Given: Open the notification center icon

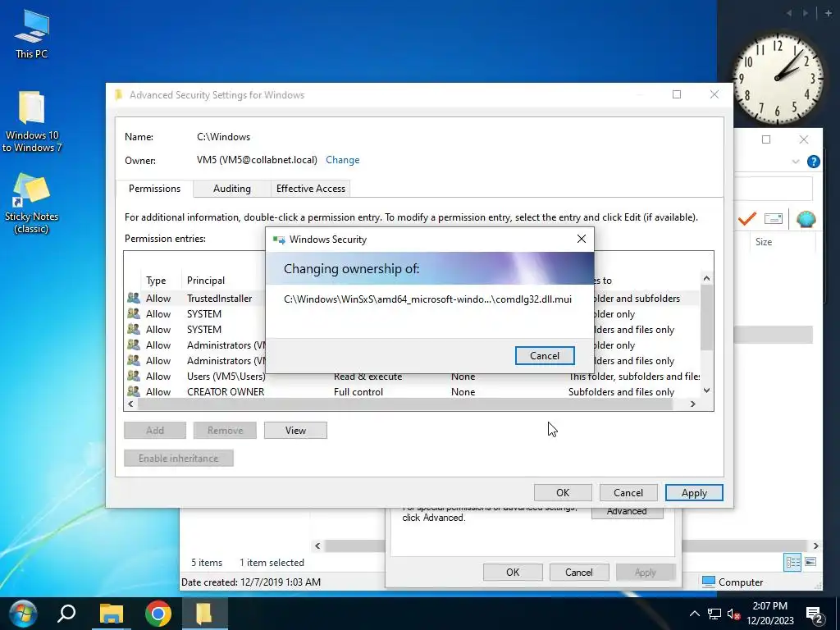Looking at the screenshot, I should (815, 615).
